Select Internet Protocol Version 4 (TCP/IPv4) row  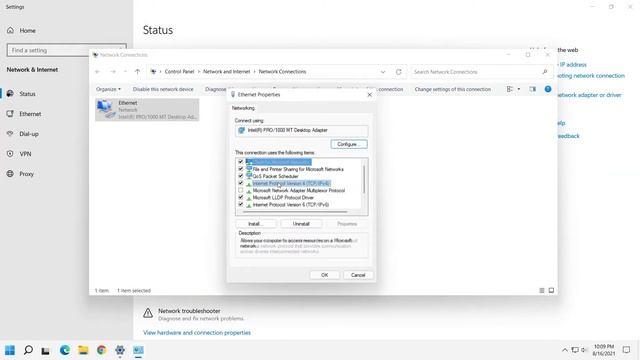tap(291, 184)
